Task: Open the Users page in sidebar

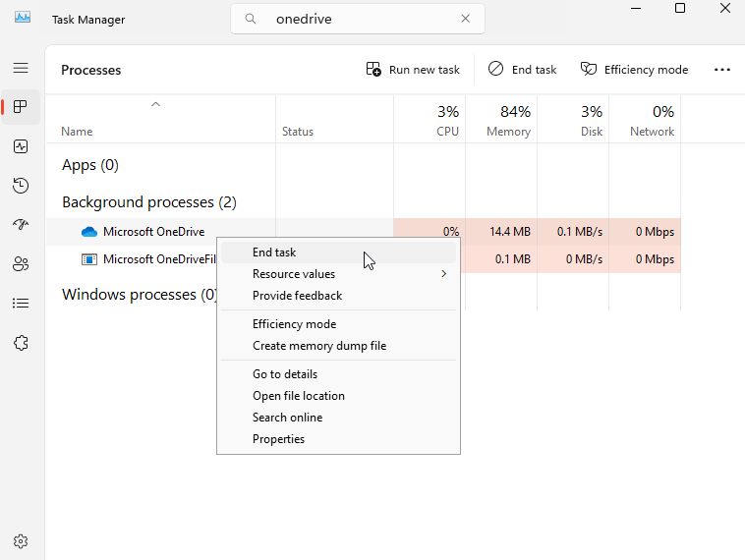Action: coord(21,264)
